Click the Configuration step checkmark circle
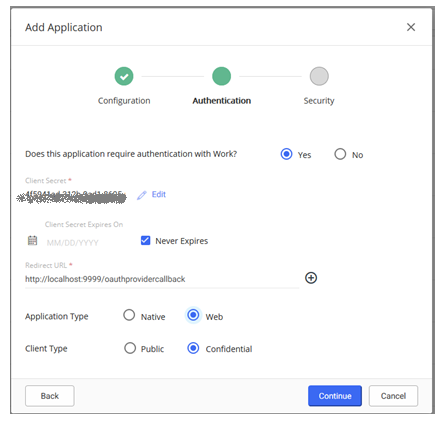This screenshot has height=421, width=440. pyautogui.click(x=124, y=76)
